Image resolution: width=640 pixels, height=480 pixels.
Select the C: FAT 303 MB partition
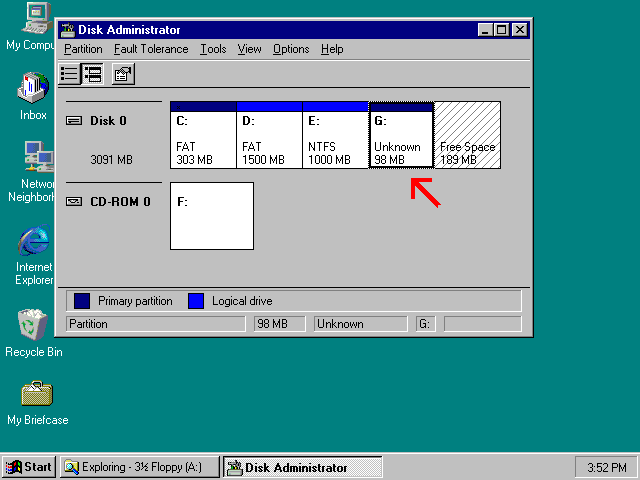coord(203,135)
